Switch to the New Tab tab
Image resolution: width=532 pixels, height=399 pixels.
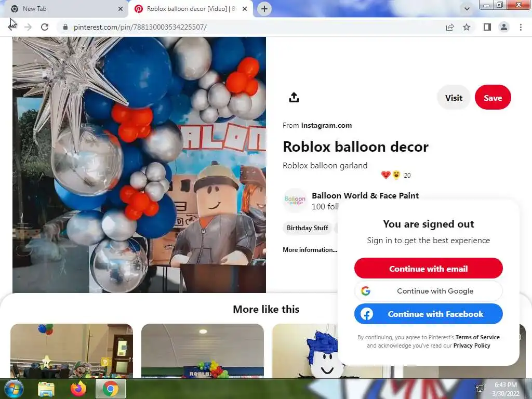click(x=64, y=9)
